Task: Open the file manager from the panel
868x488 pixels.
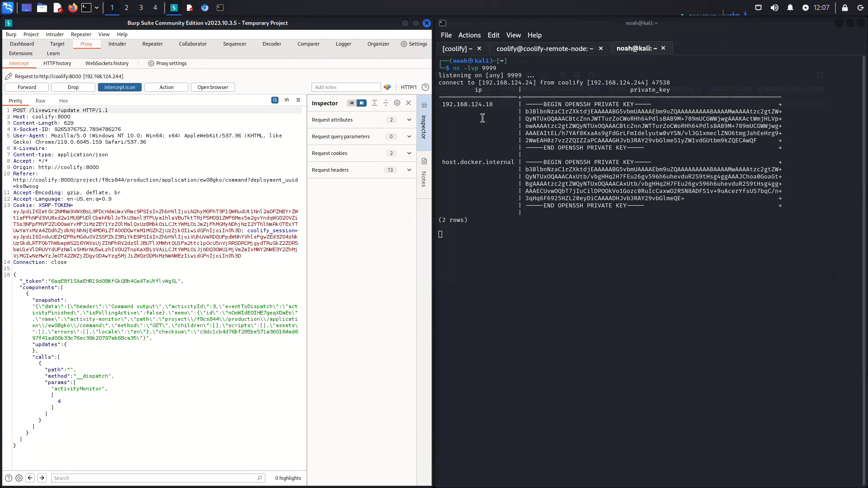Action: (x=42, y=8)
